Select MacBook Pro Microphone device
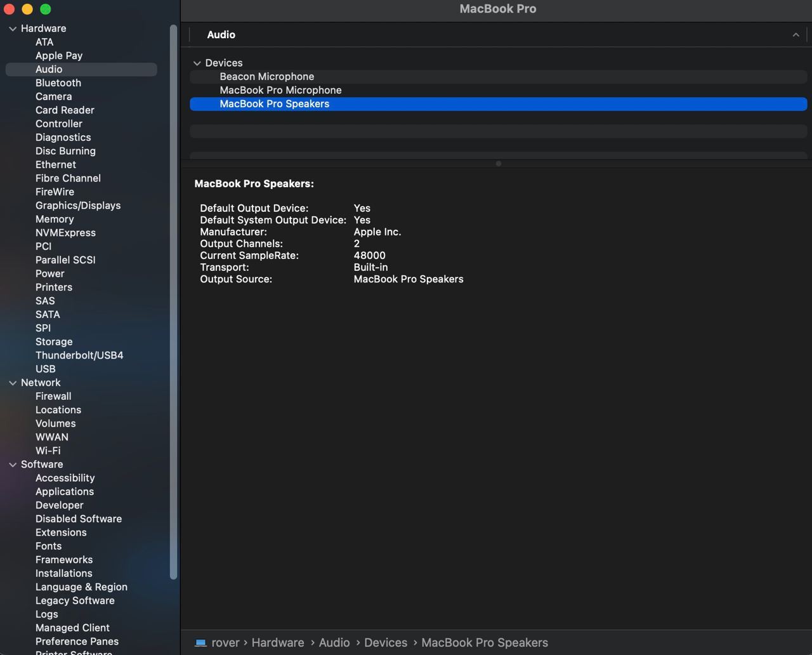Viewport: 812px width, 655px height. 498,91
